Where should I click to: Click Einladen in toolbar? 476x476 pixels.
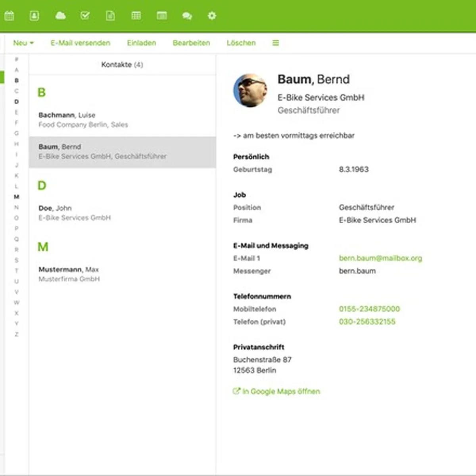pos(141,43)
